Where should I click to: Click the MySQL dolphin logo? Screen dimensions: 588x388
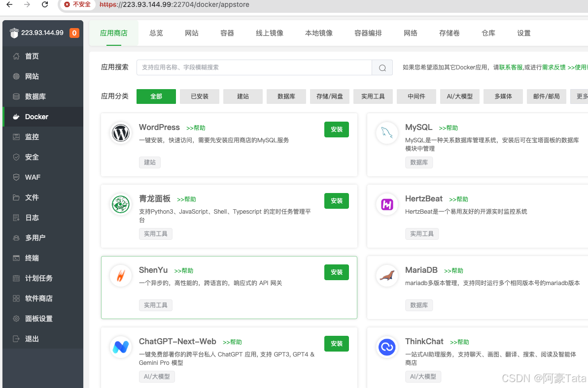(387, 133)
